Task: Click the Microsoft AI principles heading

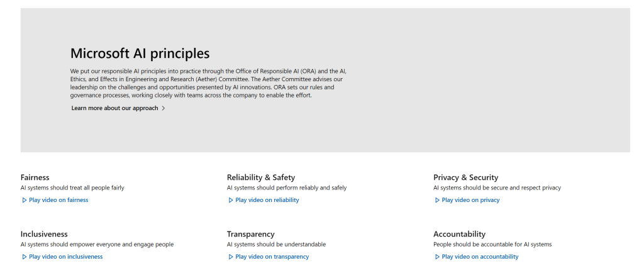Action: click(140, 53)
